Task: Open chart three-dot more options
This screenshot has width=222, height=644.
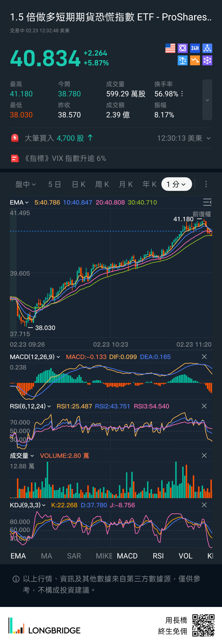Action: (206, 184)
